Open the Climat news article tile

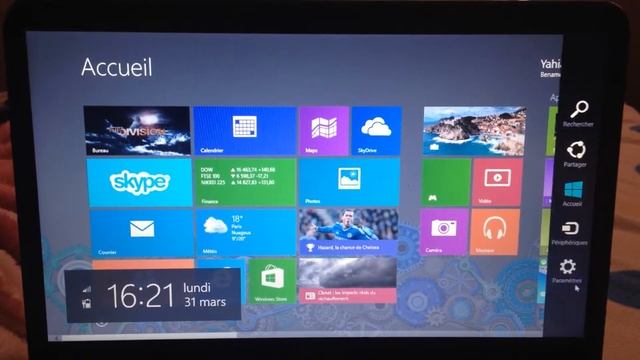[347, 281]
